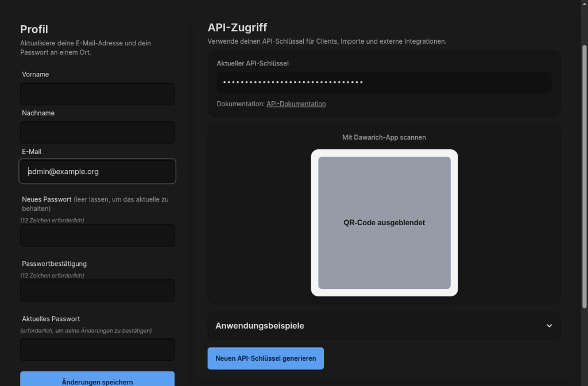Click the Mit Dawarich-App scannen text
This screenshot has height=386, width=588.
(x=384, y=137)
